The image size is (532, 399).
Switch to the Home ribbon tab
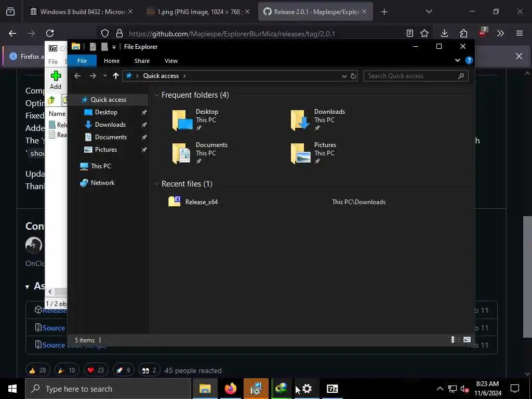coord(112,61)
